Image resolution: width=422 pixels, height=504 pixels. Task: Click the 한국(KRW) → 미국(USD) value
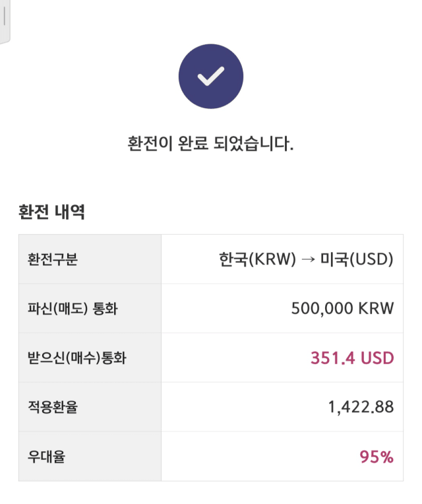pyautogui.click(x=306, y=259)
